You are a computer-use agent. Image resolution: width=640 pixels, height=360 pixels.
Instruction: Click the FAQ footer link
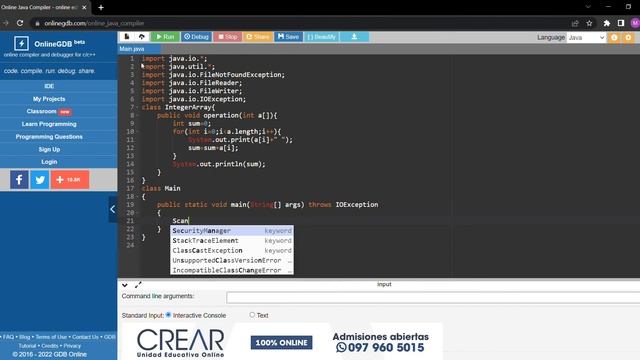tap(8, 337)
